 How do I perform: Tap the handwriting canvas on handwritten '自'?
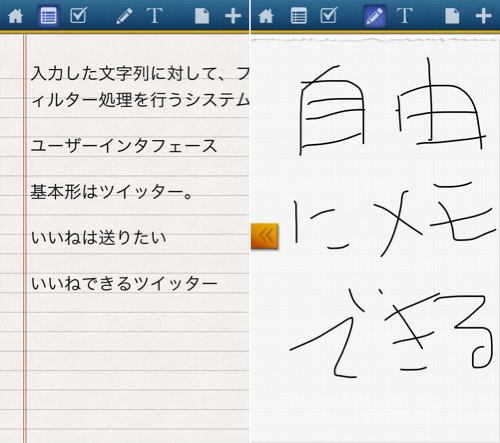(x=332, y=110)
